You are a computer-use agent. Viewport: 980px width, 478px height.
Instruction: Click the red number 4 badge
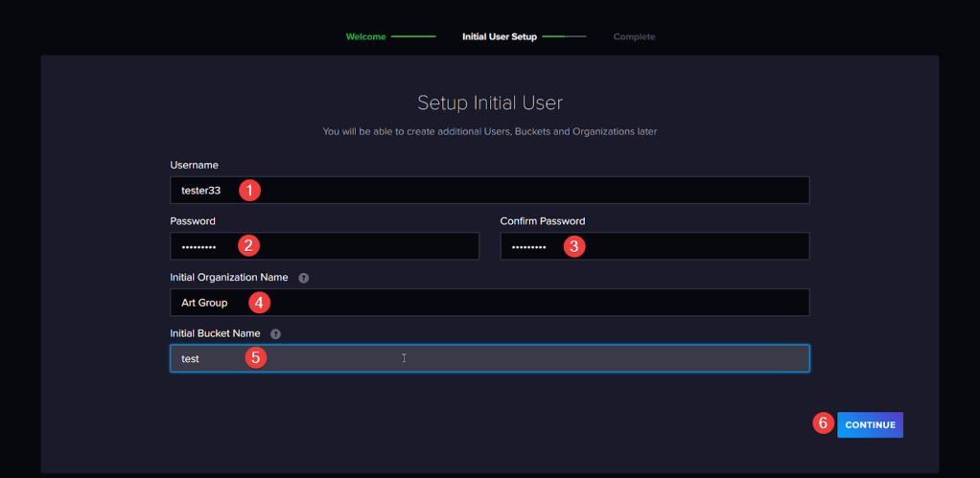point(257,303)
